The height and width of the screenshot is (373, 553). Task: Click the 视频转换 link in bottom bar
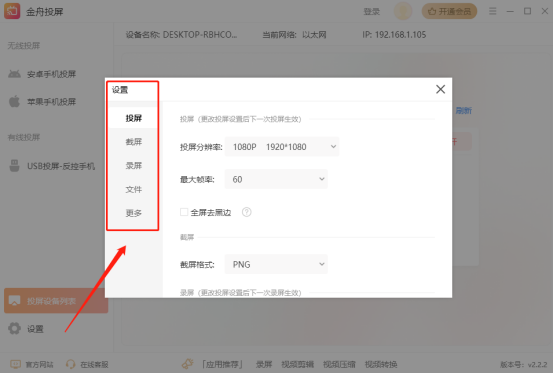tap(381, 364)
